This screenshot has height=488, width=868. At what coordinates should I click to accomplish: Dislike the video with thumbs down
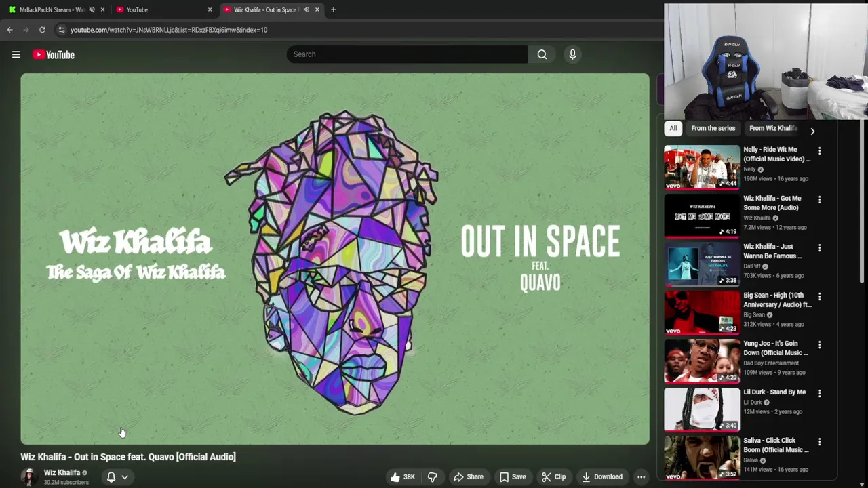point(432,477)
